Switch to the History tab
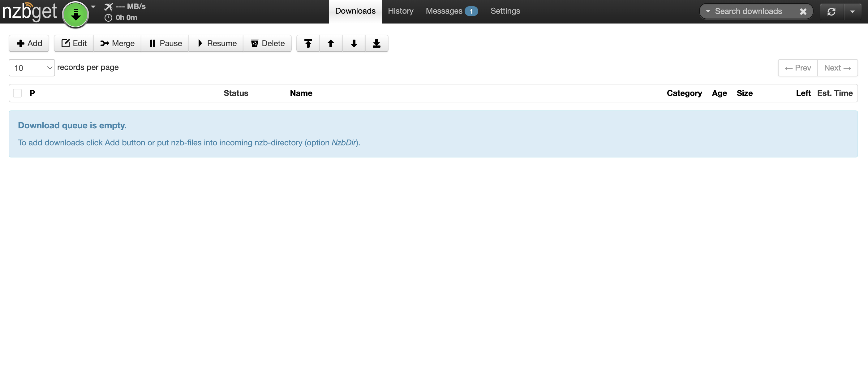The width and height of the screenshot is (868, 383). [401, 11]
